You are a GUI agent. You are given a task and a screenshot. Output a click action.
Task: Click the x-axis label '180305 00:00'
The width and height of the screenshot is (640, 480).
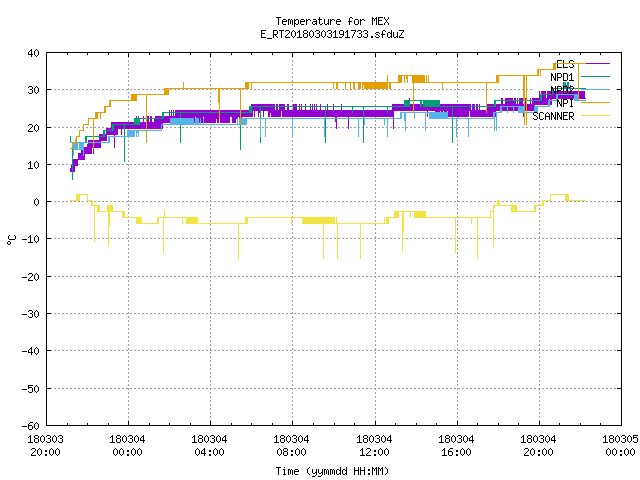620,446
